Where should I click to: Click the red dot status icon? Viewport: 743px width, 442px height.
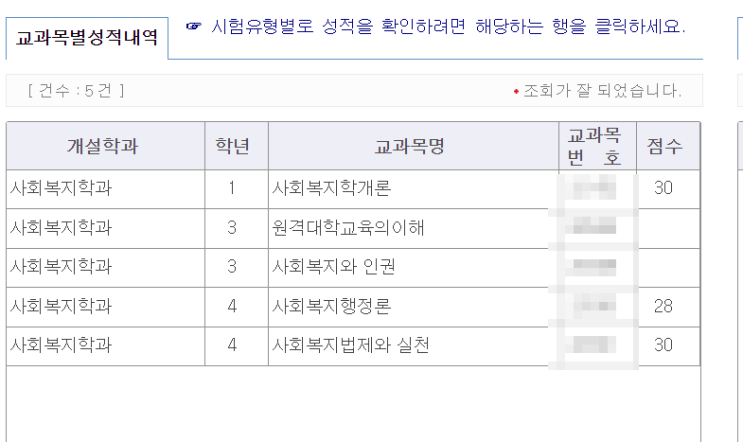tap(516, 91)
